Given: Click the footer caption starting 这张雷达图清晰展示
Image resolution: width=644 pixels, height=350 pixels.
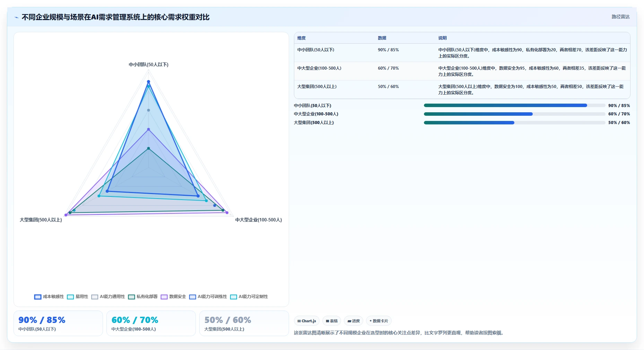Looking at the screenshot, I should coord(399,333).
